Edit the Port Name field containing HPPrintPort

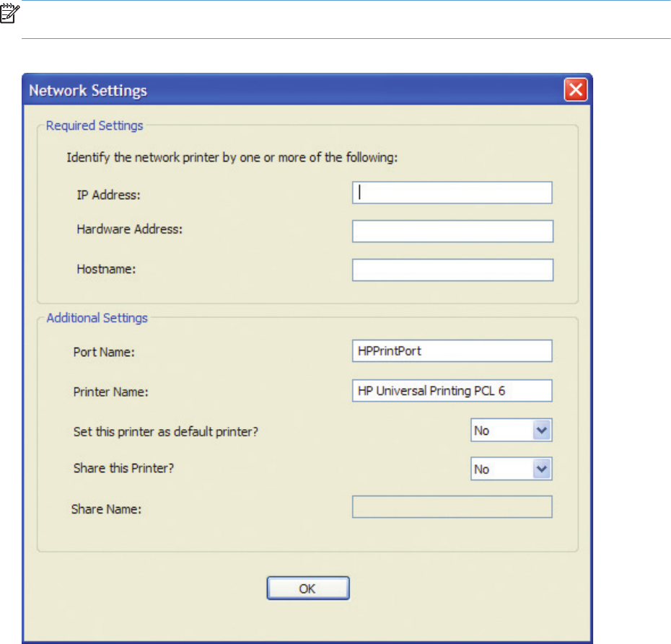point(452,350)
